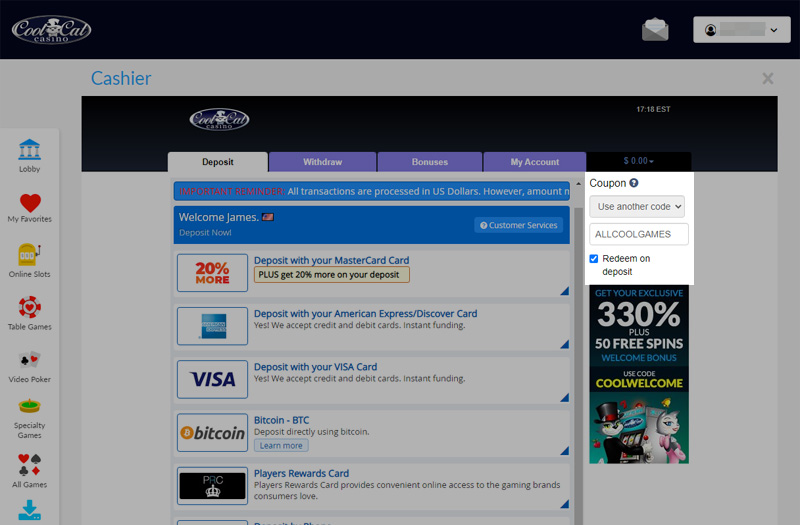
Task: Open the Bitcoin - BTC deposit link
Action: 282,420
